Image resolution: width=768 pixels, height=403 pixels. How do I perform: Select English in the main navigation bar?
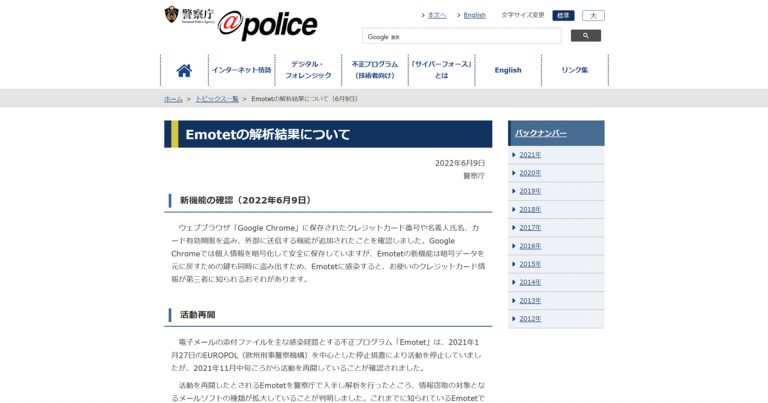[x=508, y=71]
